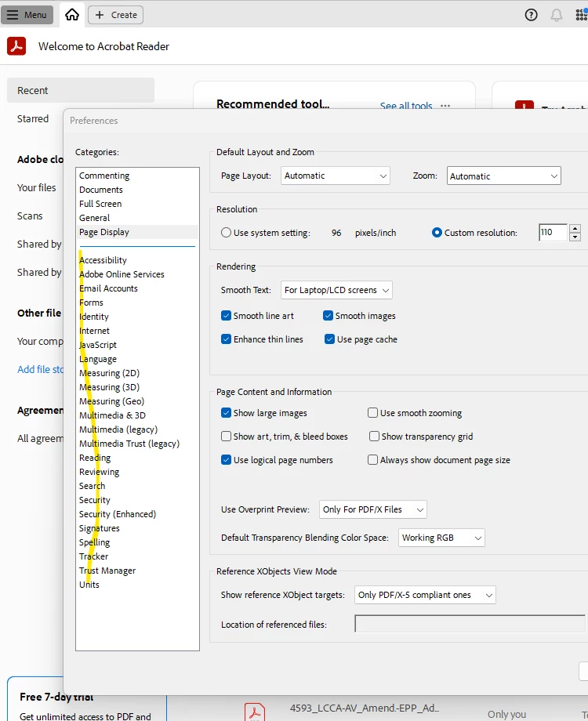Select Full Screen category
588x721 pixels.
pyautogui.click(x=100, y=204)
